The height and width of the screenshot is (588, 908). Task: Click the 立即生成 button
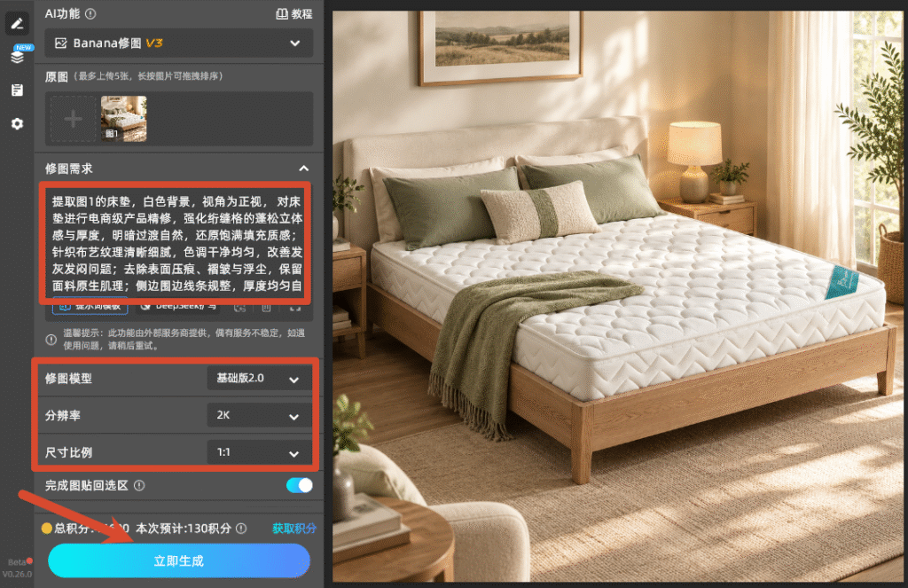[x=179, y=561]
